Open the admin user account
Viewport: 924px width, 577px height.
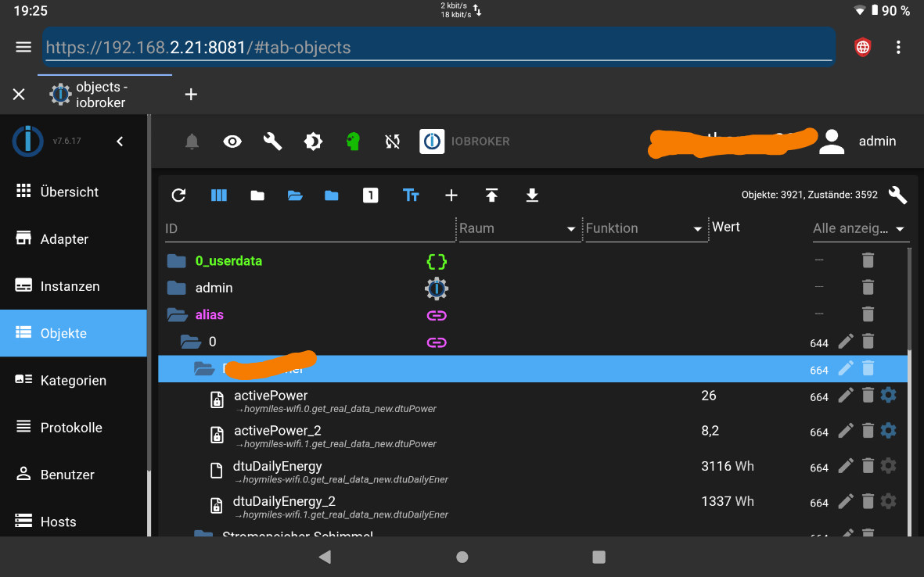tap(858, 142)
